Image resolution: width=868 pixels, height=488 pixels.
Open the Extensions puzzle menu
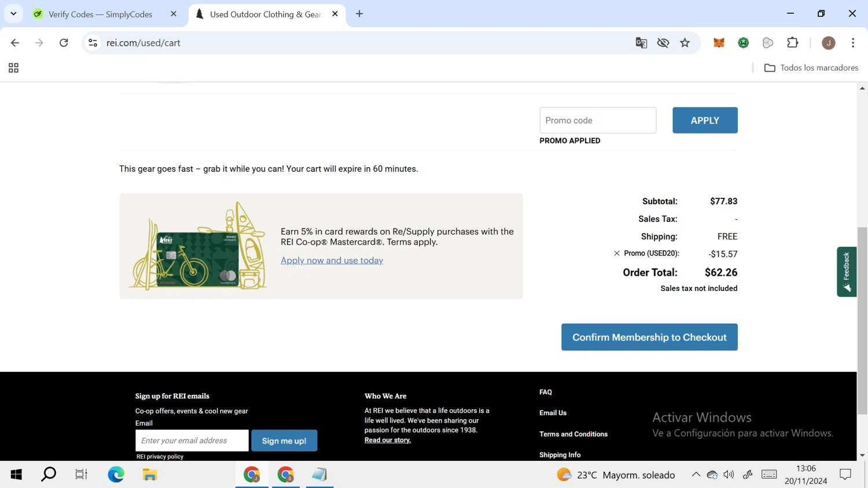pos(793,43)
